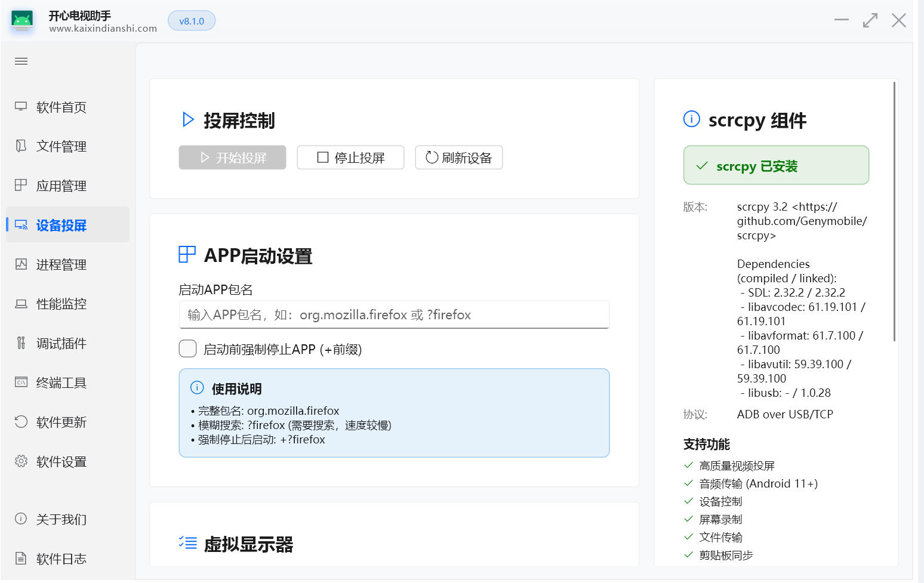Click the 性能监控 laptop icon
The height and width of the screenshot is (583, 924).
[x=21, y=304]
